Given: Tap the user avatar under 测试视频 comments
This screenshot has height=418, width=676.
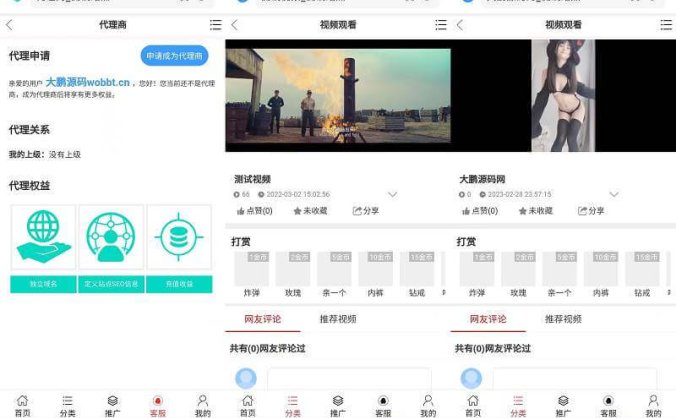Looking at the screenshot, I should tap(246, 378).
